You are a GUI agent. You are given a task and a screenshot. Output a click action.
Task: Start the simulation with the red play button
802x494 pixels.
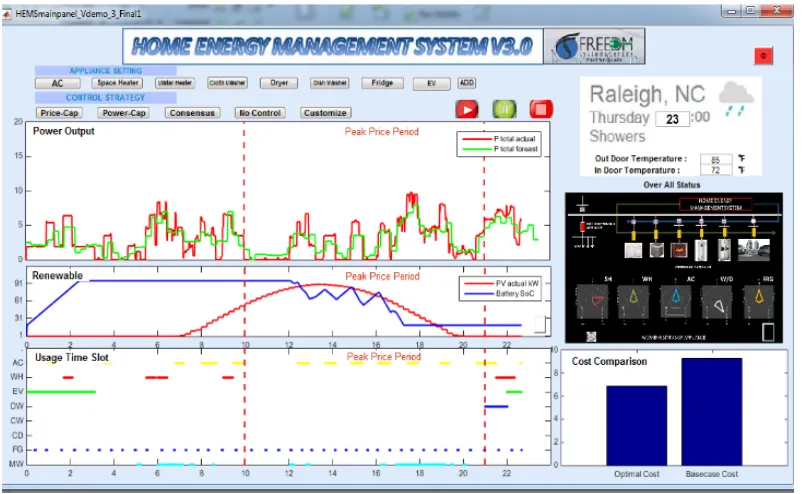[x=466, y=109]
